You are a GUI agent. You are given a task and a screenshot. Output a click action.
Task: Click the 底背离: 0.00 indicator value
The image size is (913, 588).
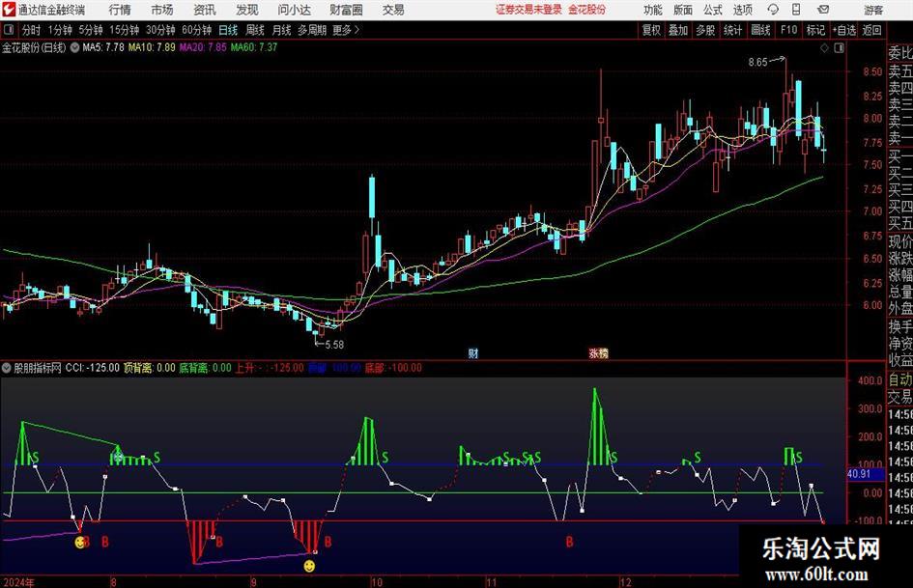coord(205,368)
